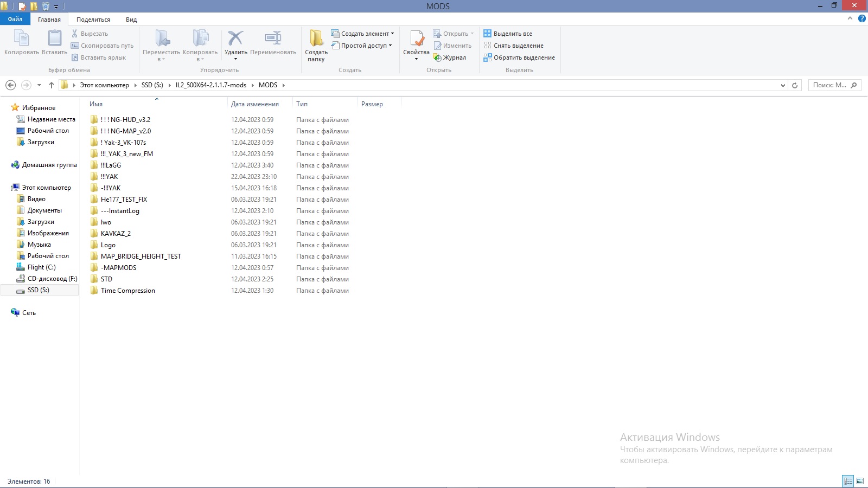
Task: Click the Cut (Вырезать) scissors icon
Action: 75,34
